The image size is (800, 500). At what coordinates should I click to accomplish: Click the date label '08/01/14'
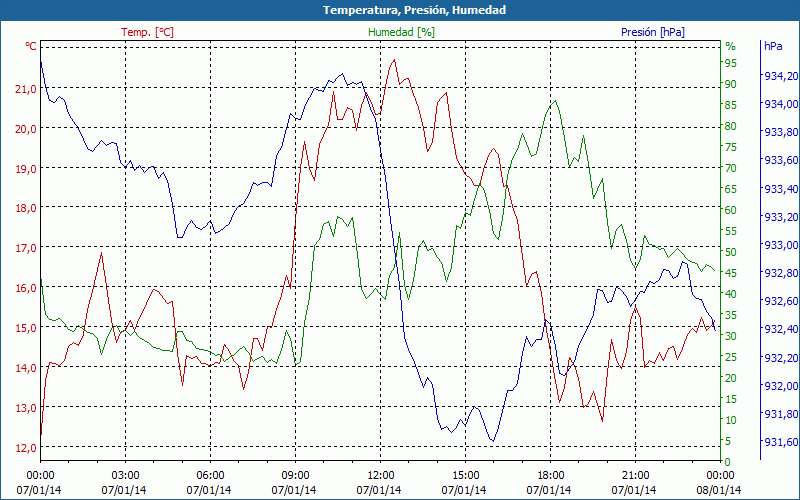pyautogui.click(x=718, y=490)
